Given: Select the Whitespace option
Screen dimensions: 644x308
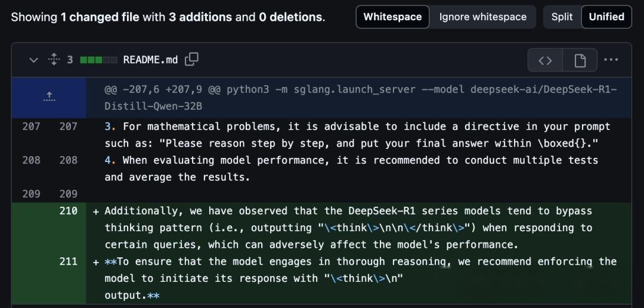Looking at the screenshot, I should [392, 17].
